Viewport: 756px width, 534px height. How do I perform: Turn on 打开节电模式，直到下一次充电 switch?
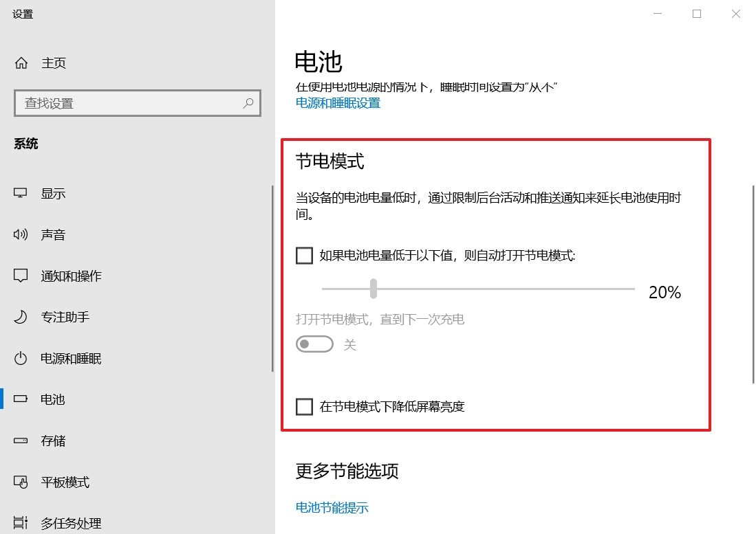click(314, 344)
